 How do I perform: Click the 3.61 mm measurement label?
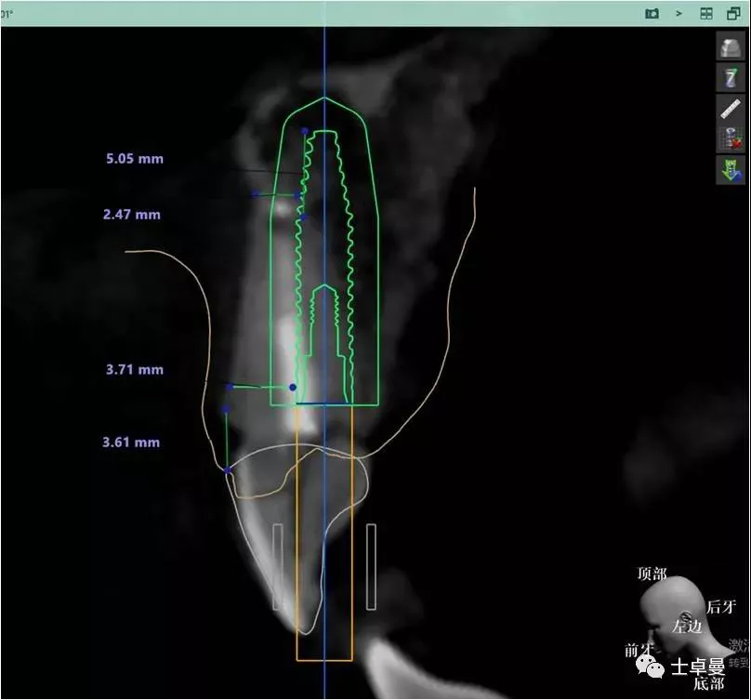click(131, 442)
